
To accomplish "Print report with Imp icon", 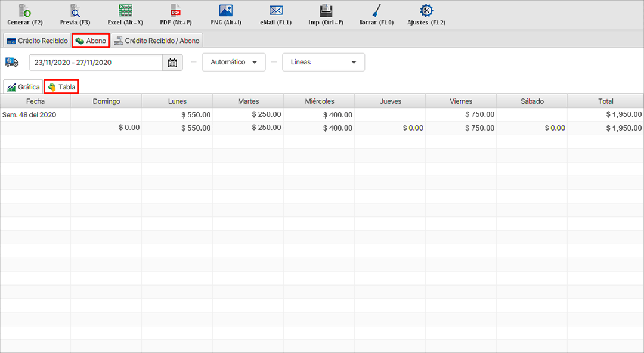I will pos(326,11).
